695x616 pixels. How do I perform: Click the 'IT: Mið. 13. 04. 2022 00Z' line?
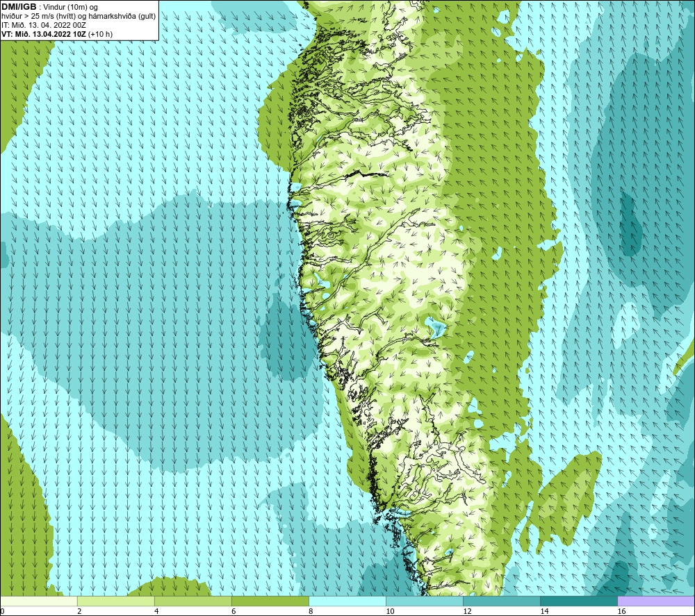point(43,25)
